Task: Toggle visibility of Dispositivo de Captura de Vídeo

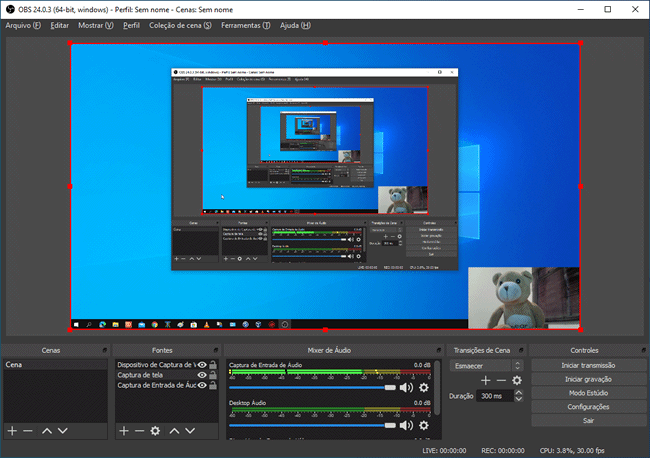Action: (202, 365)
